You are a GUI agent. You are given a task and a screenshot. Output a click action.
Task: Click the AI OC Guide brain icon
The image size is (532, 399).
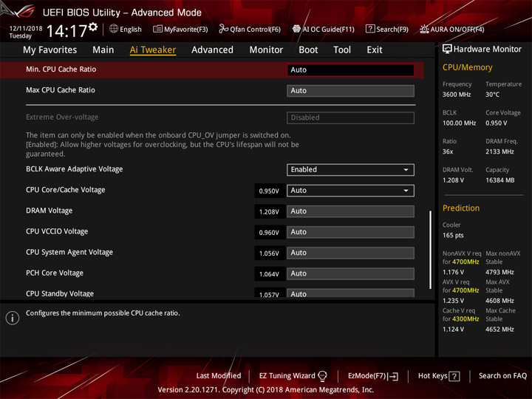296,29
